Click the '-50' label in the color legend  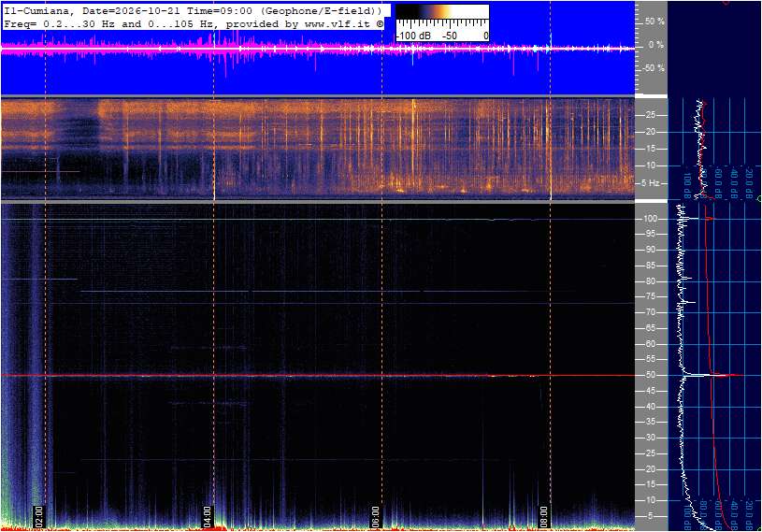click(450, 36)
